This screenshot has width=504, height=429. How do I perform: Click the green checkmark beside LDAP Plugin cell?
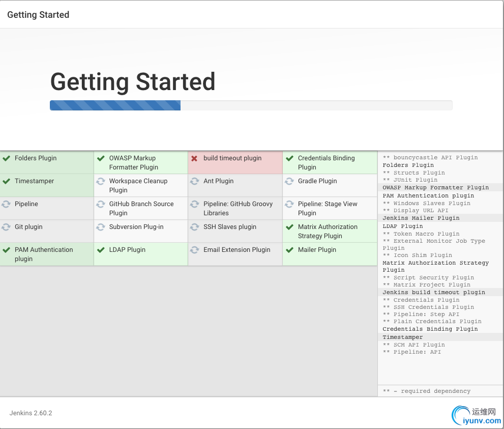pyautogui.click(x=101, y=250)
